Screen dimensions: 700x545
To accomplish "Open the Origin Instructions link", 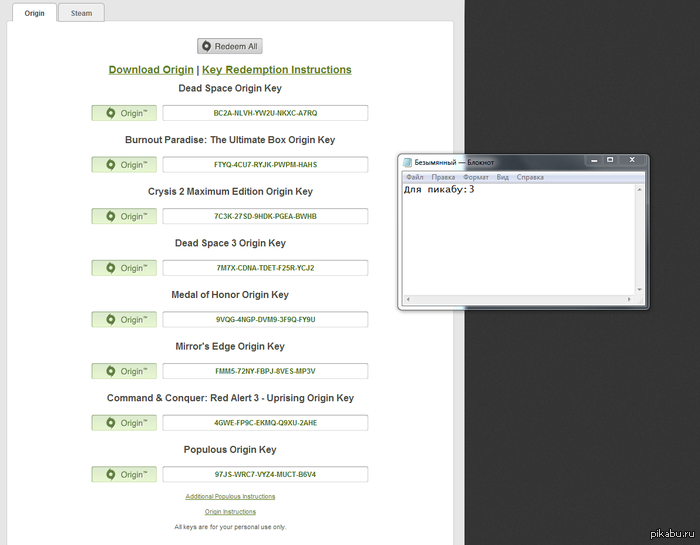I will pos(230,512).
